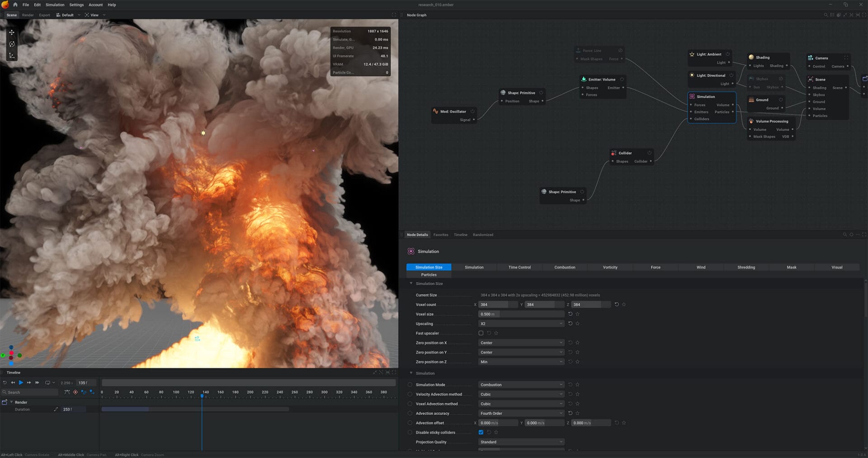Open Projection Quality dropdown
Screen dimensions: 868x458
[x=521, y=442]
